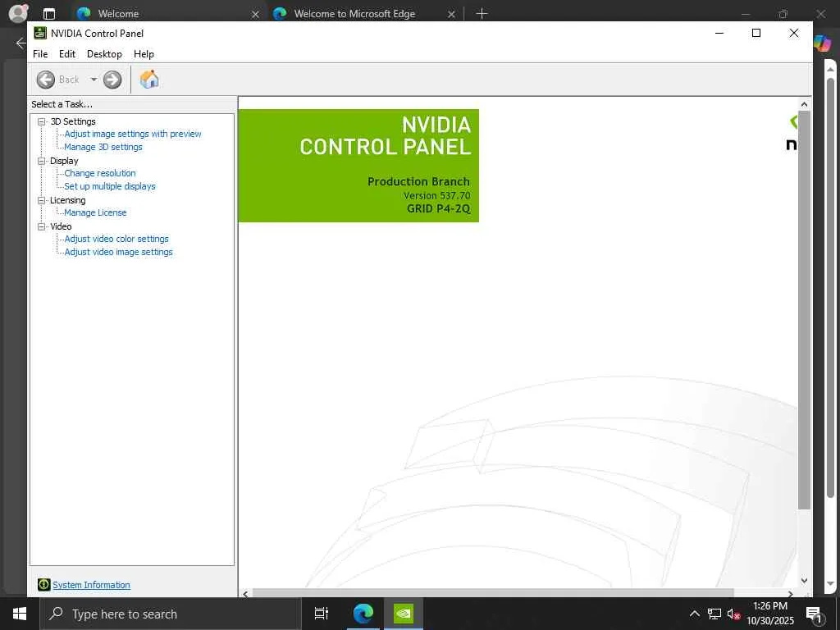Select the 3D Settings category label

pyautogui.click(x=73, y=121)
